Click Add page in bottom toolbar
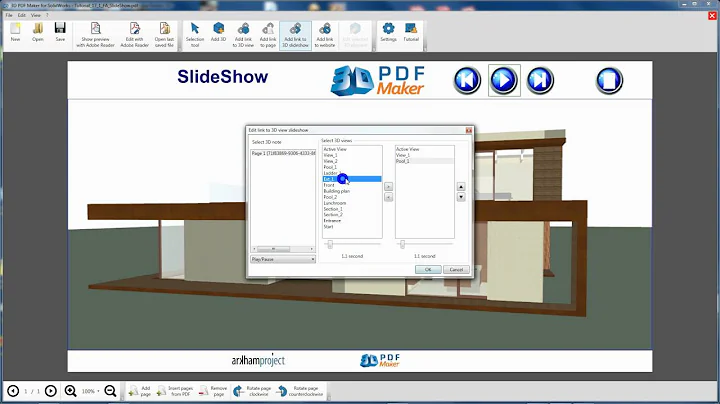Viewport: 720px width, 404px height. (140, 391)
